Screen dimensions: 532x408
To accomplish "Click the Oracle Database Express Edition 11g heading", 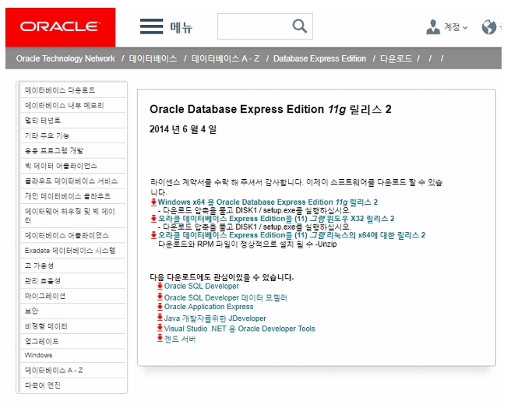I will 270,109.
